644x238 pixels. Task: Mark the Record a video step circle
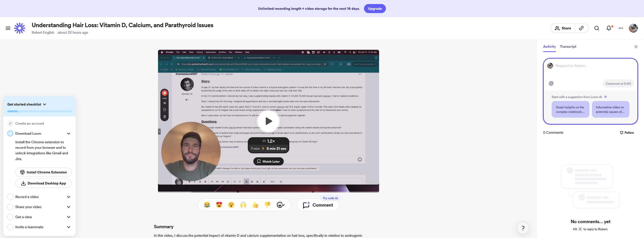(x=10, y=197)
